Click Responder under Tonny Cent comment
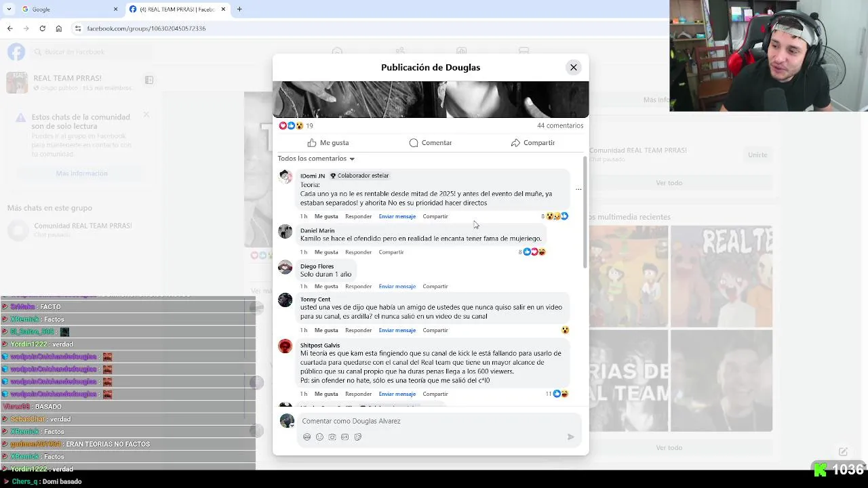 click(358, 330)
